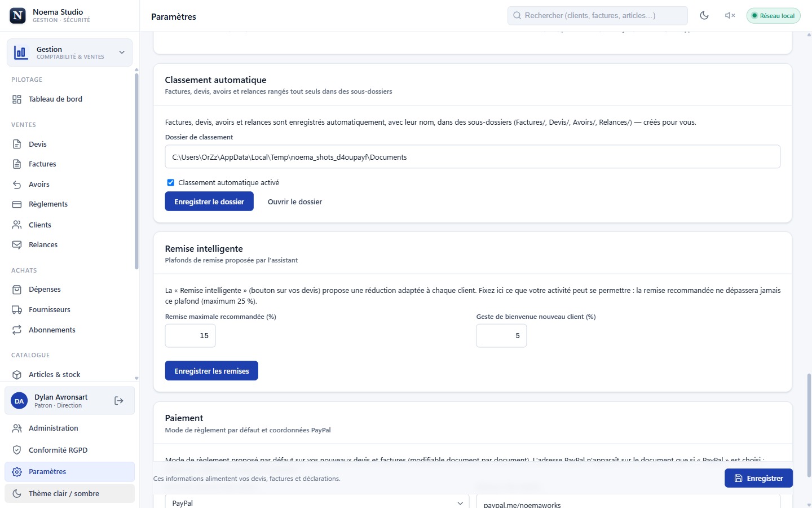Click the Factures document icon
This screenshot has height=508, width=812.
tap(17, 164)
